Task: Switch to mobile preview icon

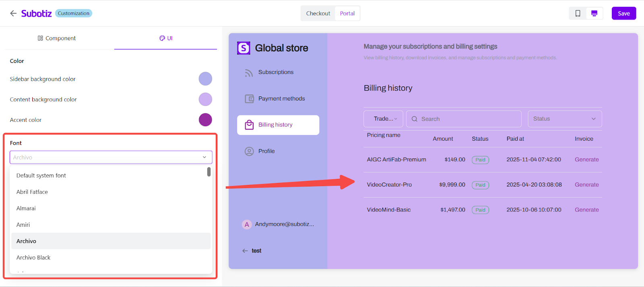Action: (578, 13)
